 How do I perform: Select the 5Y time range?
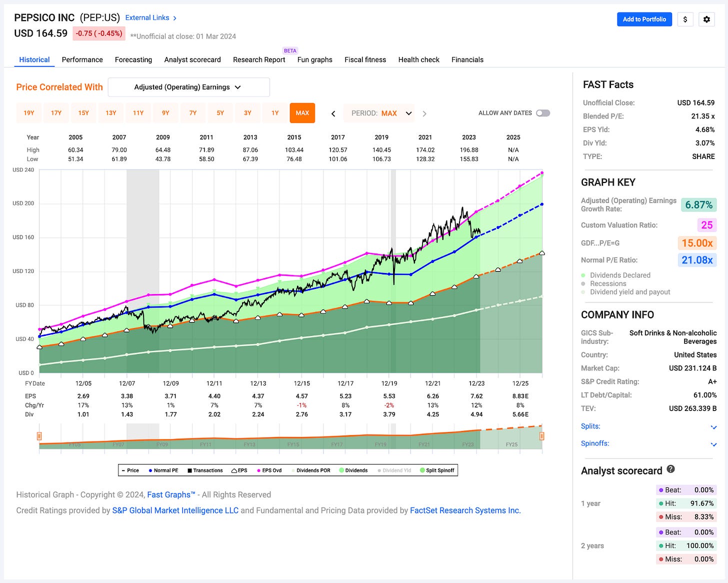(220, 113)
